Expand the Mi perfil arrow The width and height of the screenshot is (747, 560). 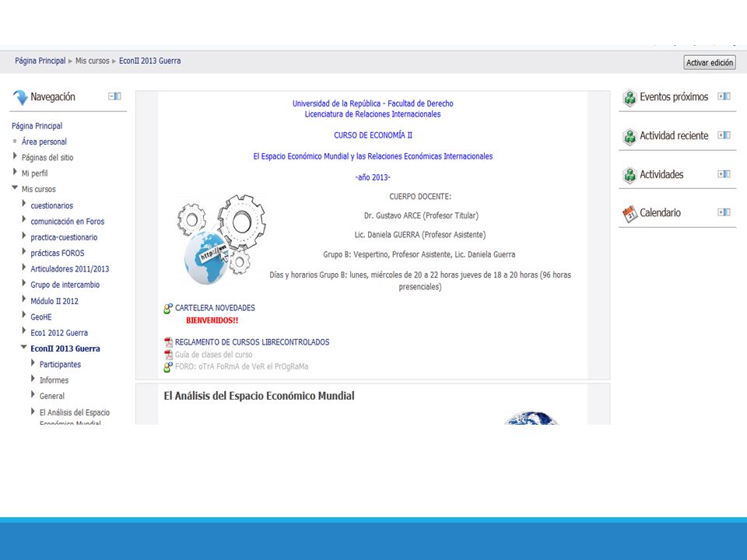point(15,172)
